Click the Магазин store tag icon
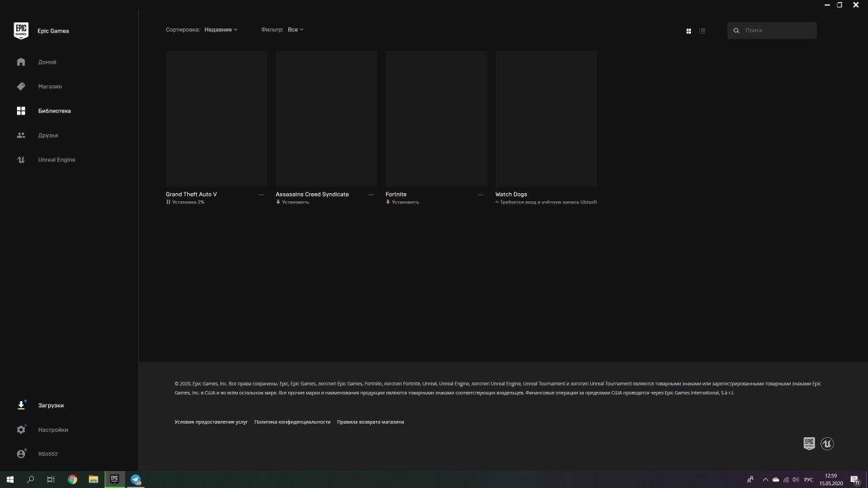This screenshot has width=868, height=488. click(x=21, y=86)
